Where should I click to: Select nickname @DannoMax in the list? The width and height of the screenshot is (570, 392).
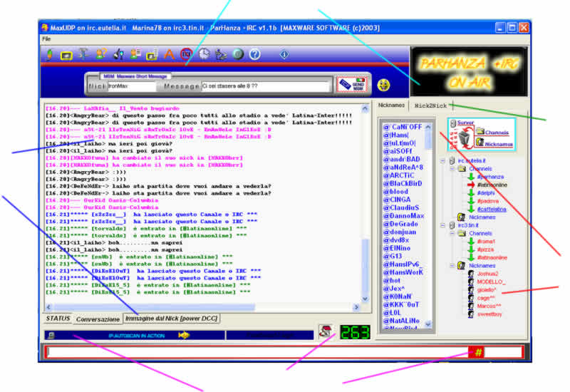pos(403,216)
